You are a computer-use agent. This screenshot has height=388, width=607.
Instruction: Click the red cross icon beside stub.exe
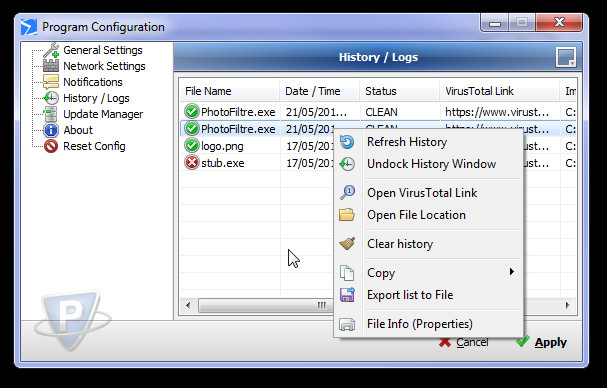tap(192, 163)
